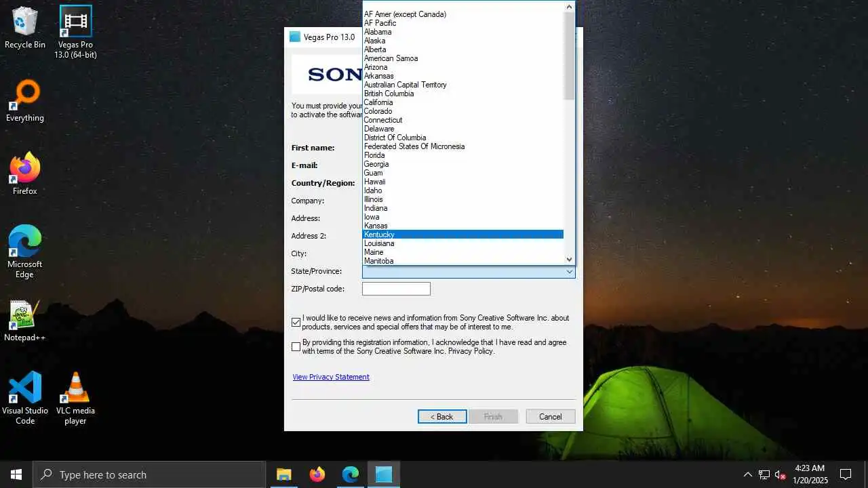Click the ZIP/Postal code field
Image resolution: width=868 pixels, height=488 pixels.
tap(396, 289)
